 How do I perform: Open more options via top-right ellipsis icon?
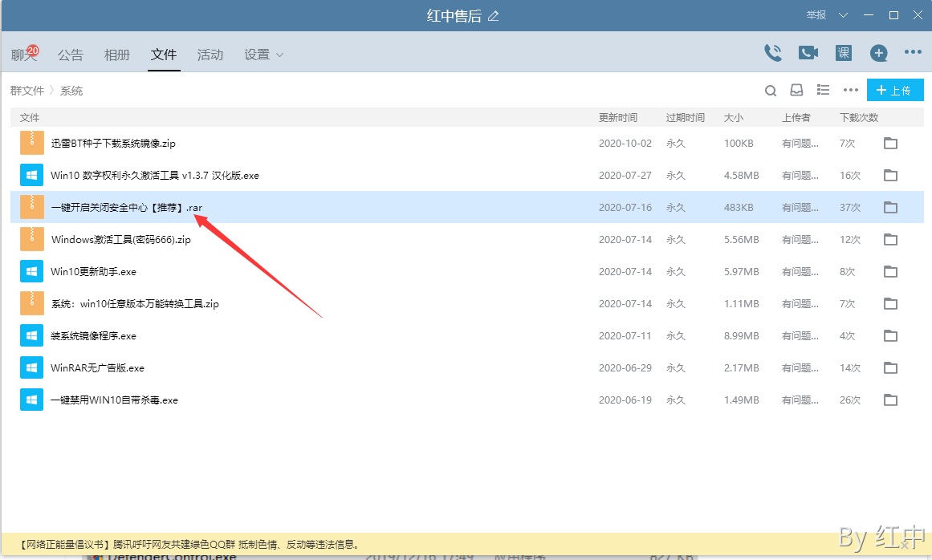913,52
